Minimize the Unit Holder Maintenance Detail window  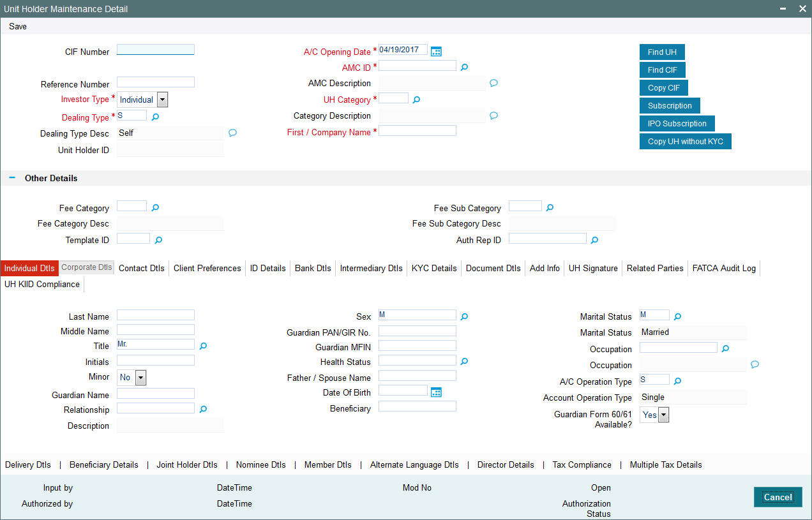[783, 9]
